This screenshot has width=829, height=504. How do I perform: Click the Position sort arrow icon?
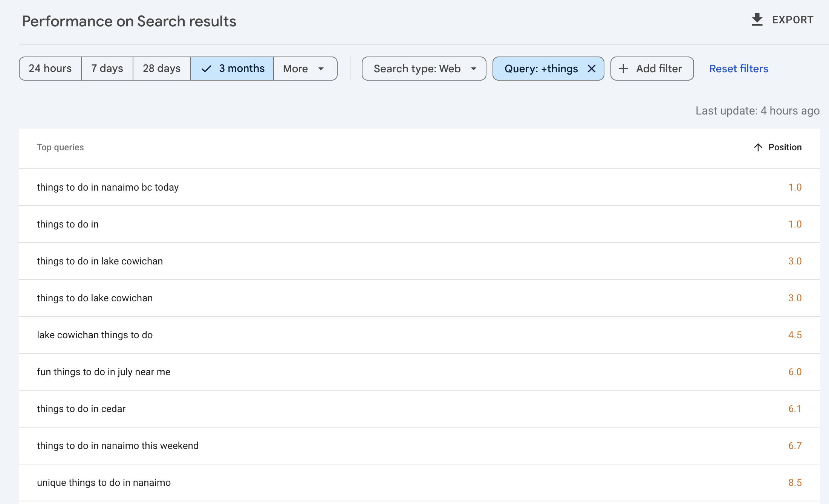coord(758,147)
